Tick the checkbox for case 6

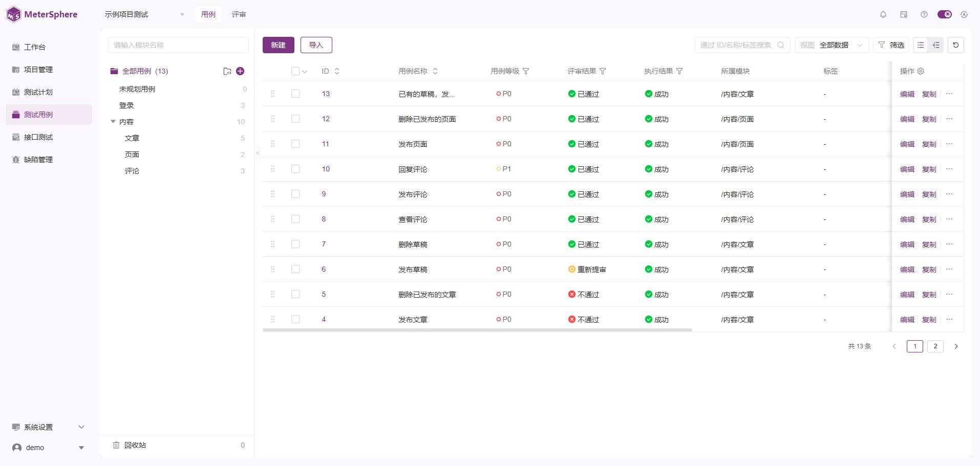[295, 269]
